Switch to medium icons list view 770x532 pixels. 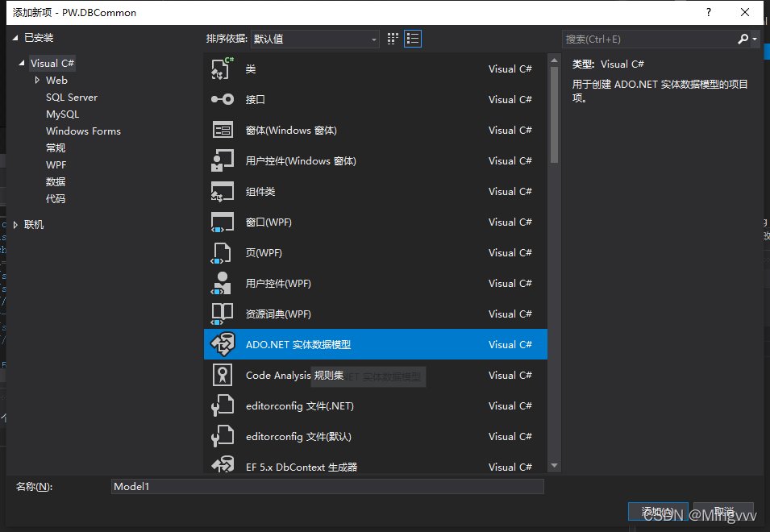point(413,39)
